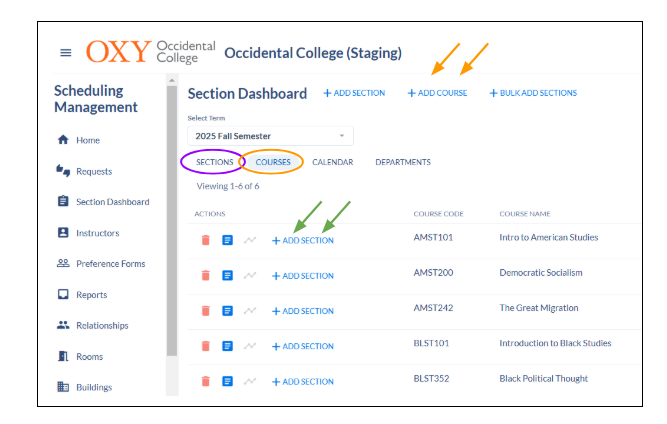Image resolution: width=667 pixels, height=424 pixels.
Task: Click the Reports icon in sidebar
Action: [63, 294]
